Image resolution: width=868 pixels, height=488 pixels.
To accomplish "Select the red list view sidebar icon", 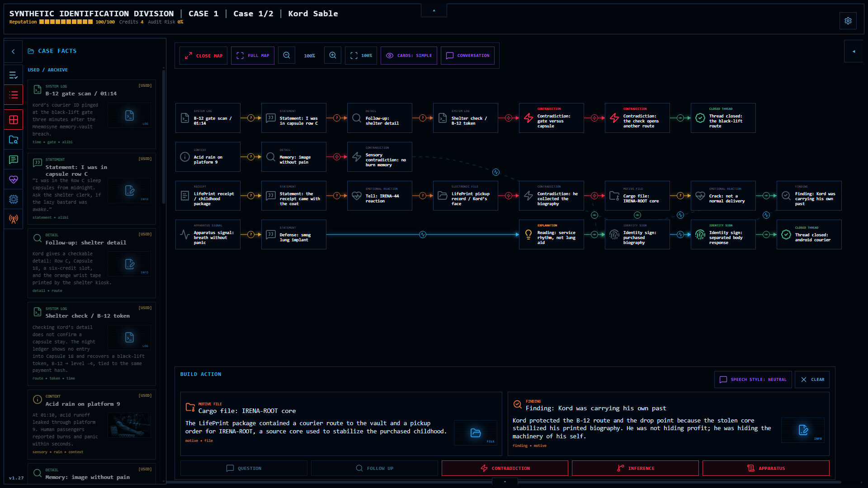I will [14, 95].
